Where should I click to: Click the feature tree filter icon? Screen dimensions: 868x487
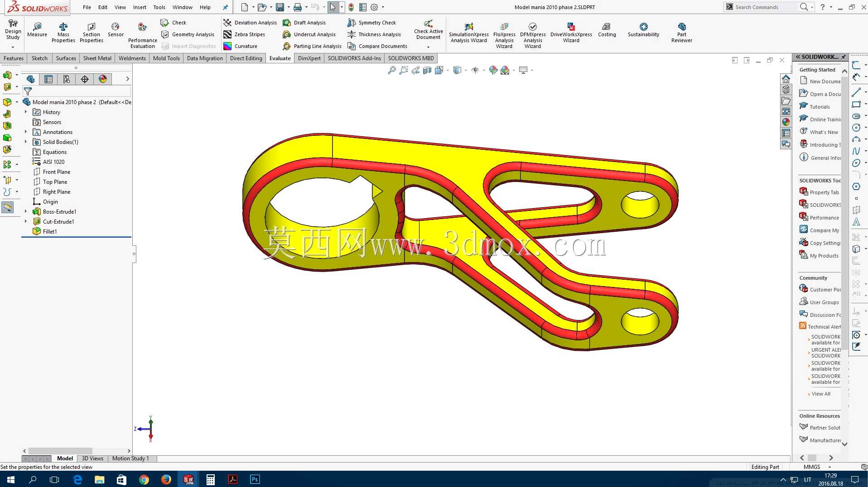click(28, 91)
